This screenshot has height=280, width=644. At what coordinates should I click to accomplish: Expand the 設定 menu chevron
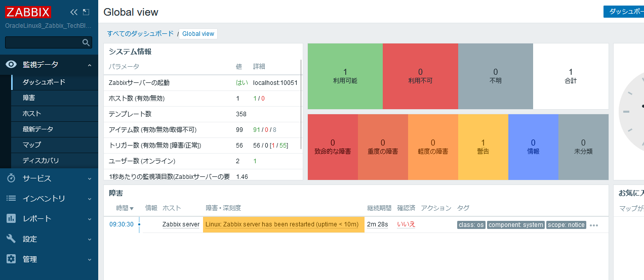(x=89, y=239)
